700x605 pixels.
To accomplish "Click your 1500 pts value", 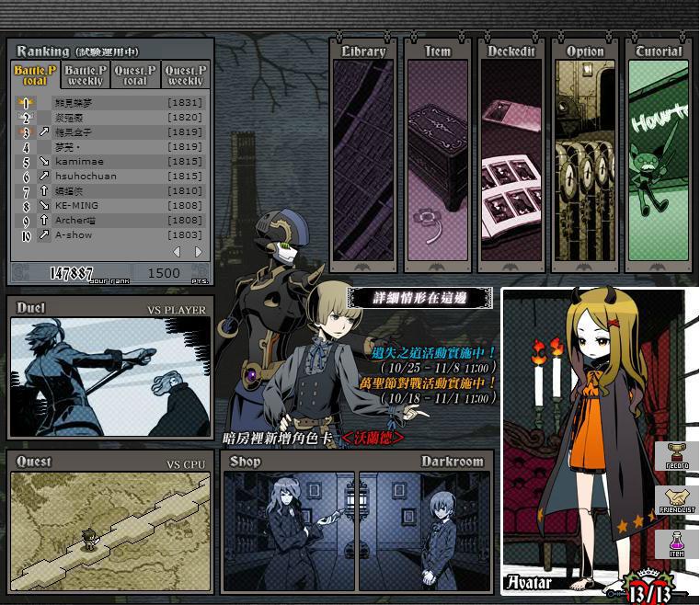I will coord(164,273).
